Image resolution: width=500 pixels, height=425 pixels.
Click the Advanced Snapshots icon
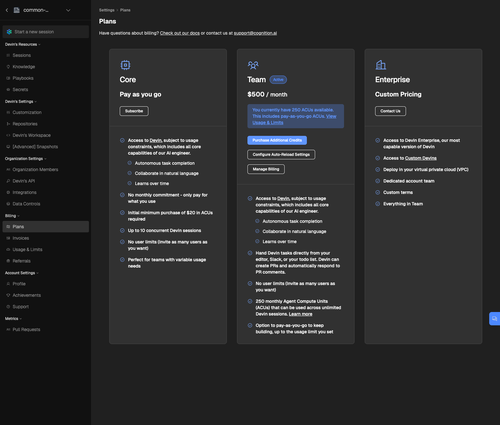point(8,147)
